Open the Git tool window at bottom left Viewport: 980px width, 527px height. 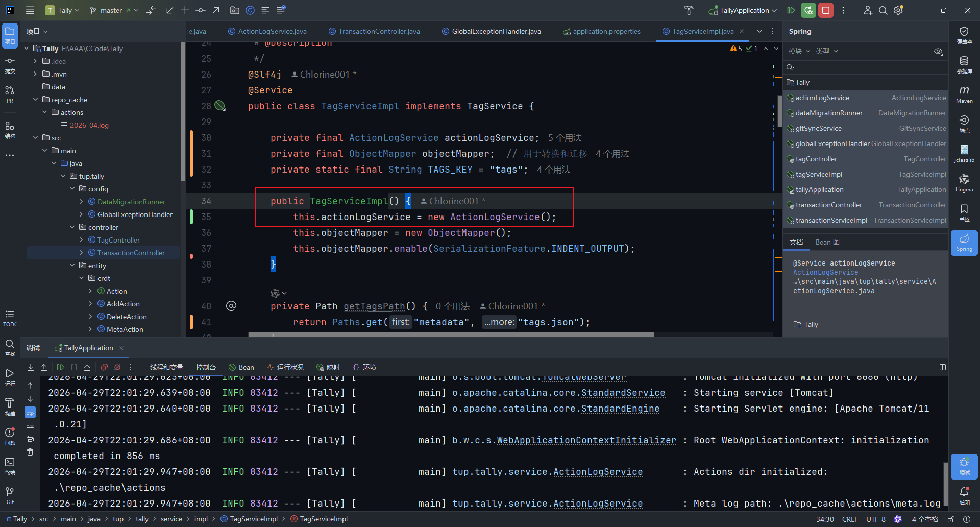(x=10, y=495)
